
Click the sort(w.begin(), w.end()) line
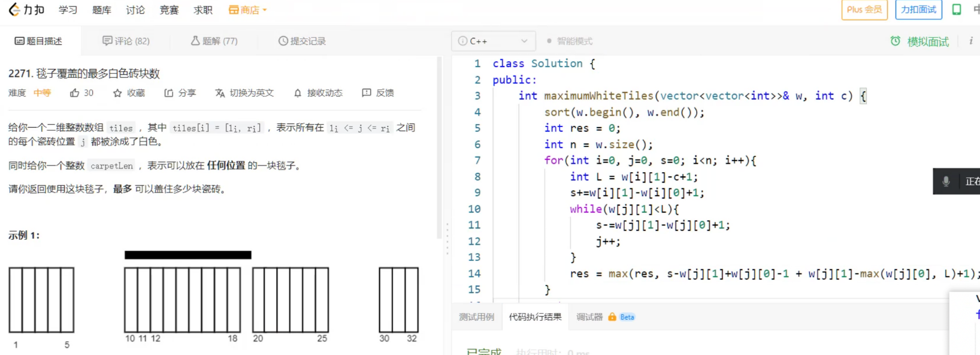[x=624, y=112]
